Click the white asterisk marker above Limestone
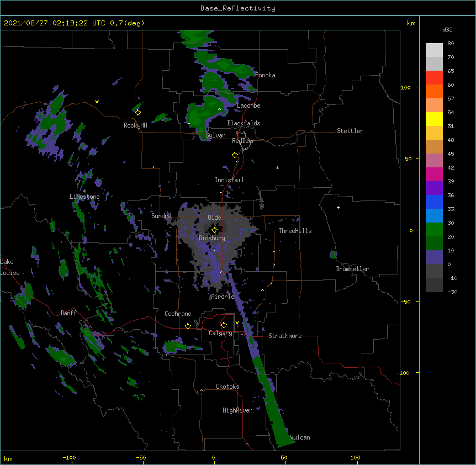This screenshot has height=465, width=476. (84, 191)
